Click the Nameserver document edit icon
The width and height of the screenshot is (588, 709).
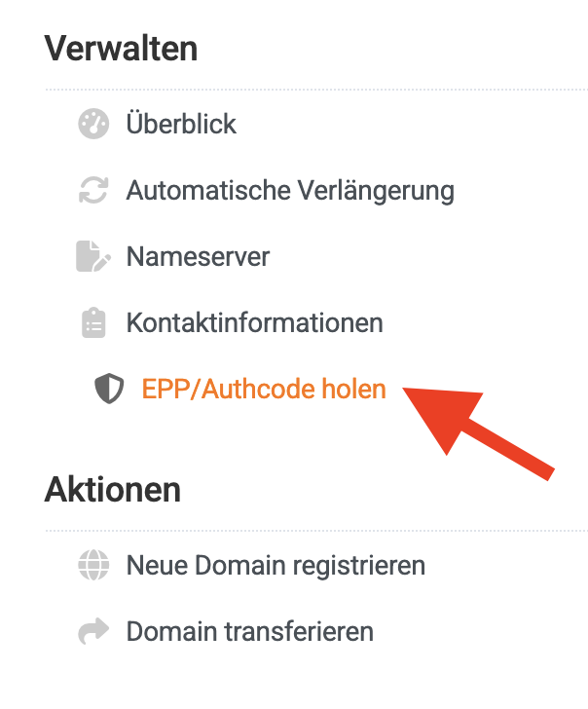pyautogui.click(x=92, y=257)
